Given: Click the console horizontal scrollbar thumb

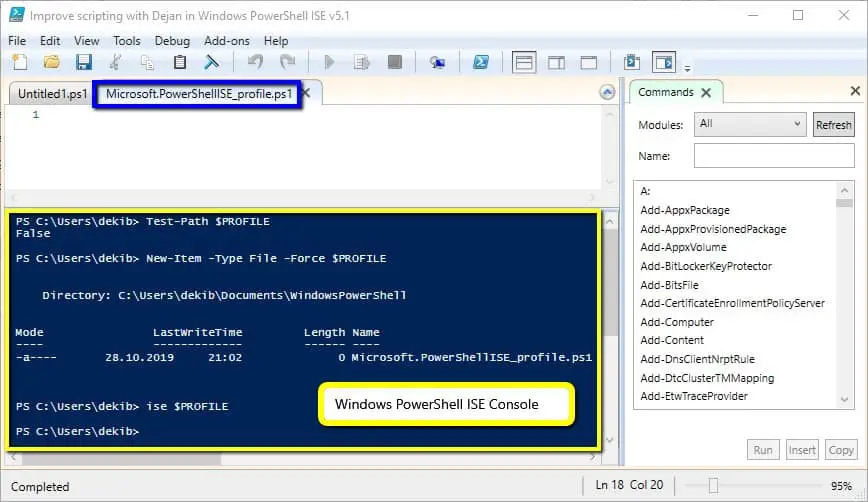Looking at the screenshot, I should click(121, 458).
